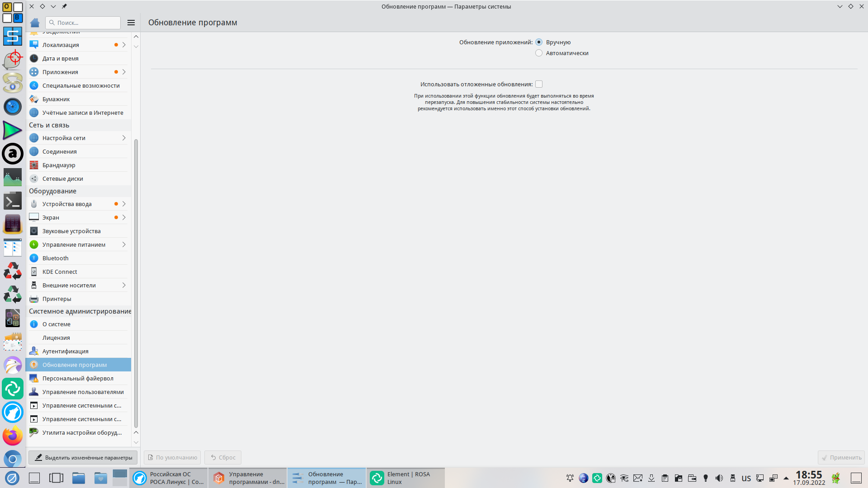Select the Автоматически automatic update option
The image size is (868, 488).
pos(539,53)
